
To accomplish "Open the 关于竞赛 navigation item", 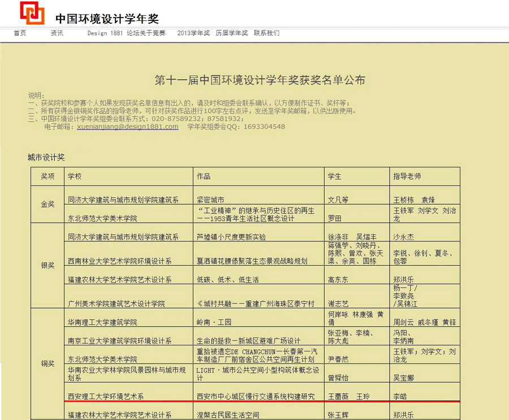I will click(153, 33).
